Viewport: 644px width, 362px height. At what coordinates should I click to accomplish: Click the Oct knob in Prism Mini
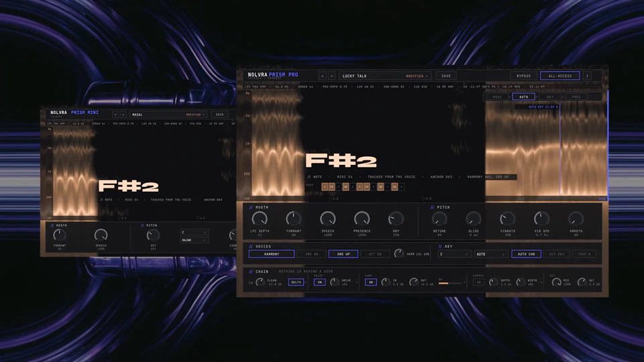(153, 235)
